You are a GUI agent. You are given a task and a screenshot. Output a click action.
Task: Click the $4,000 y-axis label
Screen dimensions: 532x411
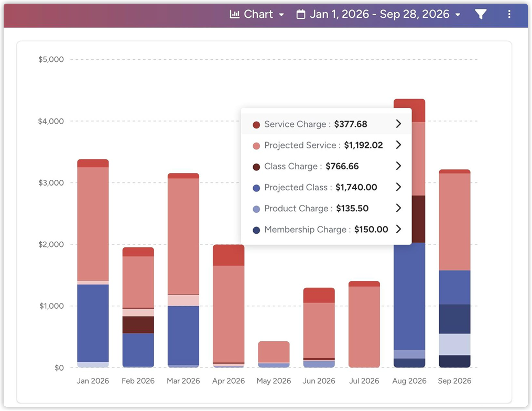click(51, 121)
